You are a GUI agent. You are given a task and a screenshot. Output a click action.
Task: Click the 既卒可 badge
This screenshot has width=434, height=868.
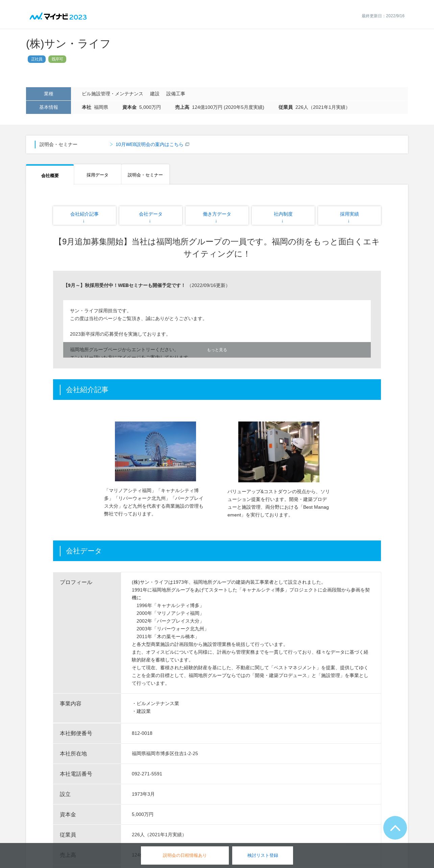[x=57, y=59]
